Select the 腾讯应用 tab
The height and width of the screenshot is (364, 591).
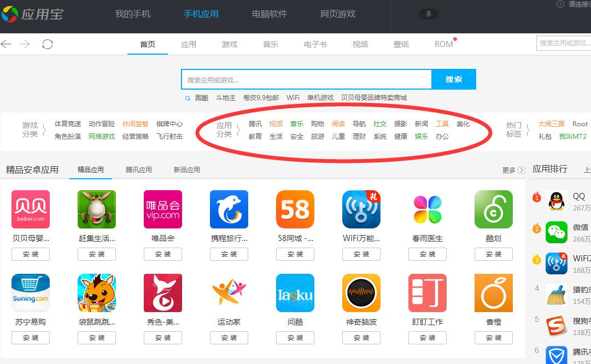point(139,170)
